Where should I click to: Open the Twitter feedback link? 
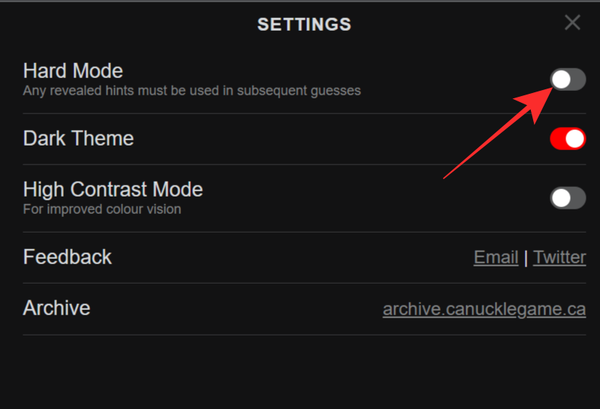tap(559, 258)
